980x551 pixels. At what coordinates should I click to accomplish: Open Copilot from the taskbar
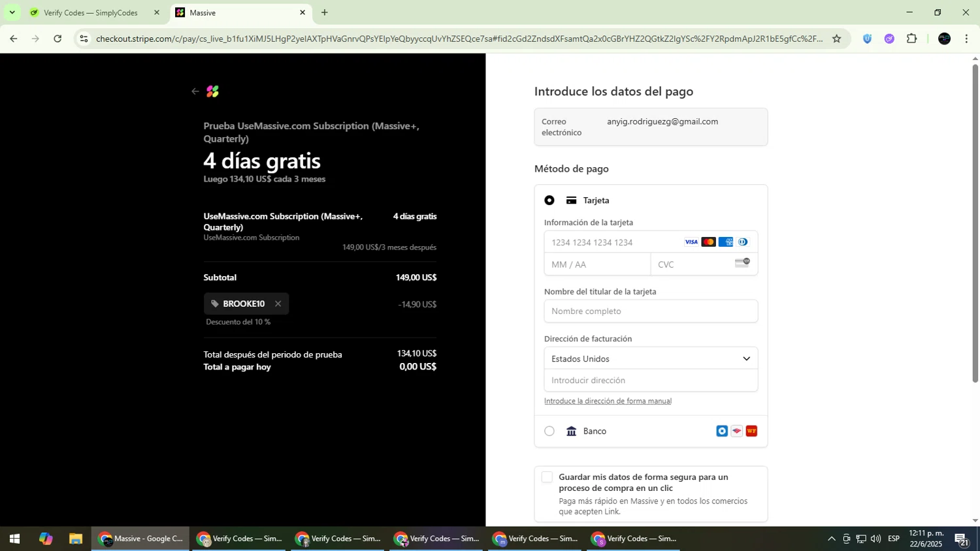coord(45,539)
